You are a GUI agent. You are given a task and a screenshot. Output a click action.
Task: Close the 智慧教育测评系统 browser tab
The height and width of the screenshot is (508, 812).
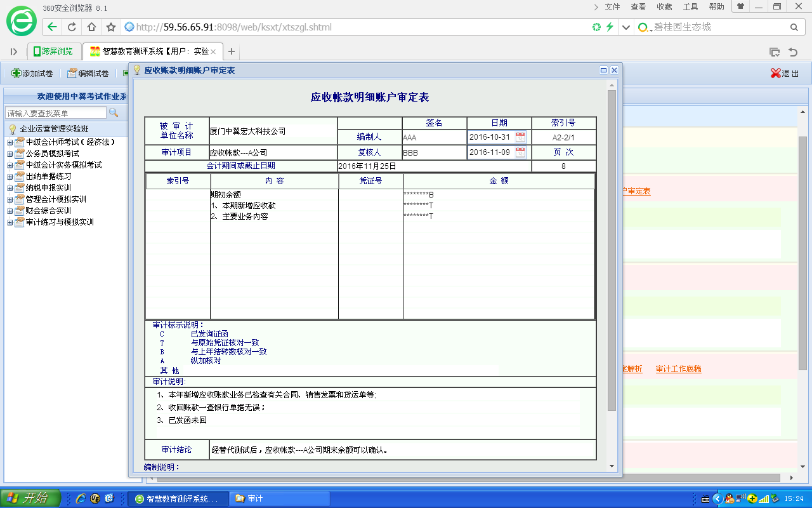coord(213,52)
